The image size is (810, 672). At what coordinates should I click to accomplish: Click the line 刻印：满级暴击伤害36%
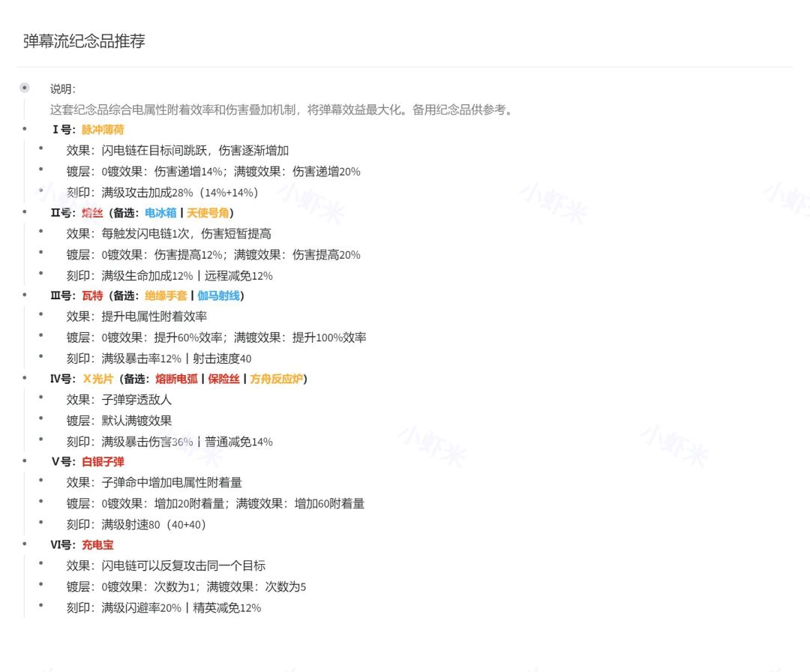pos(169,442)
